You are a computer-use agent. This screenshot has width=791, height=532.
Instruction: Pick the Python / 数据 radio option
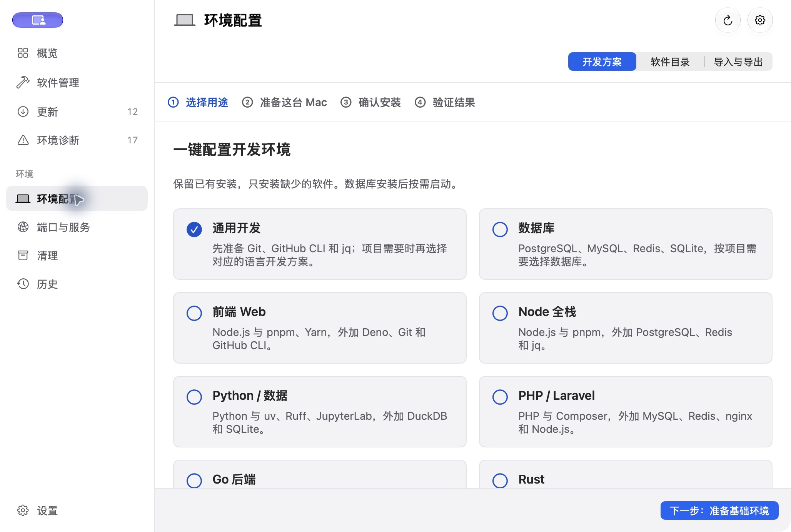click(194, 397)
